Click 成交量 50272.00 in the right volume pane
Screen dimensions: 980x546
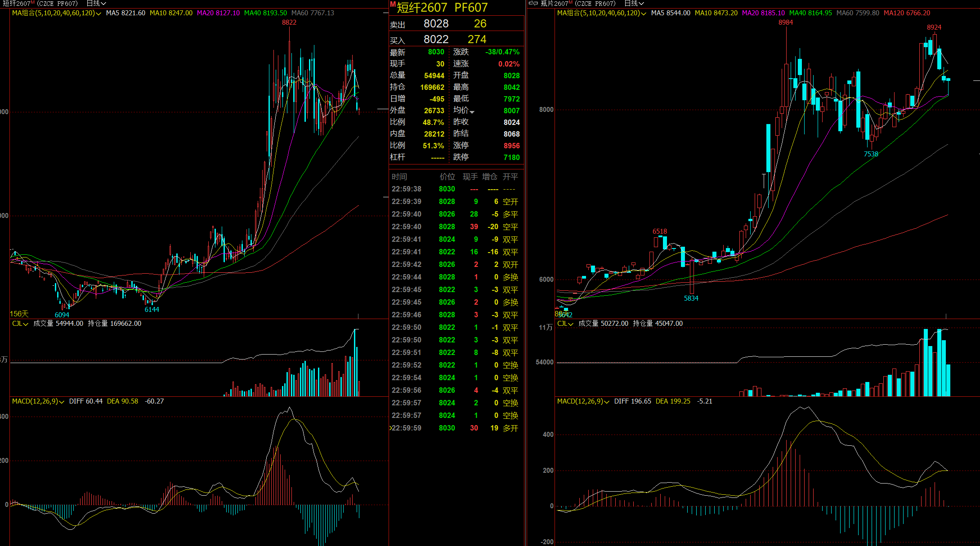point(603,324)
